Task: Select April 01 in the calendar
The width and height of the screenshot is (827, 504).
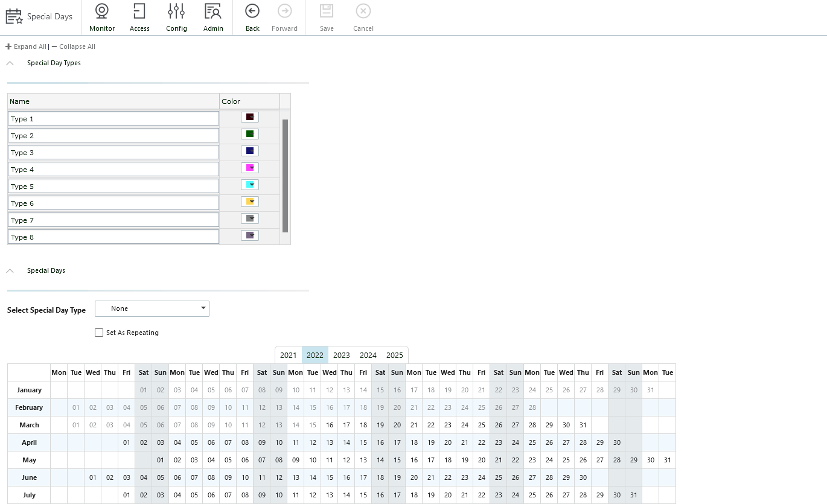Action: [x=127, y=442]
